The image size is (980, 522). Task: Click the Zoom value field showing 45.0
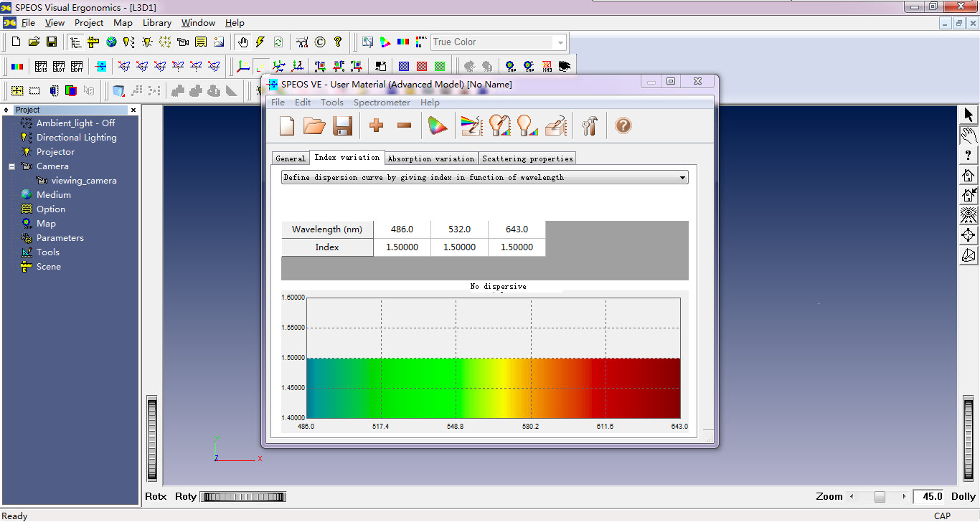930,496
